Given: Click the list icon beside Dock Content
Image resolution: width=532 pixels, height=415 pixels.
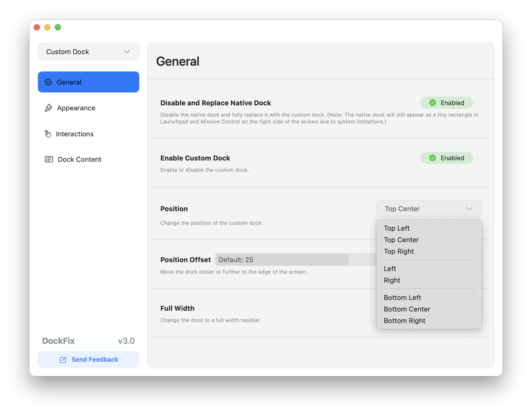Looking at the screenshot, I should 49,159.
